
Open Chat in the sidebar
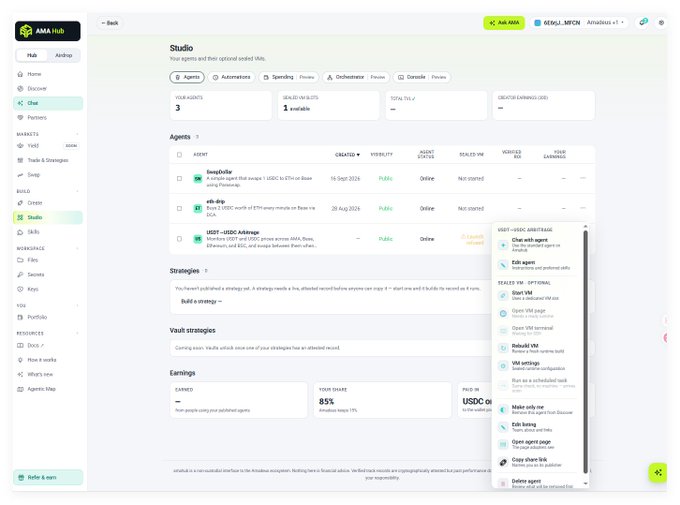click(48, 103)
